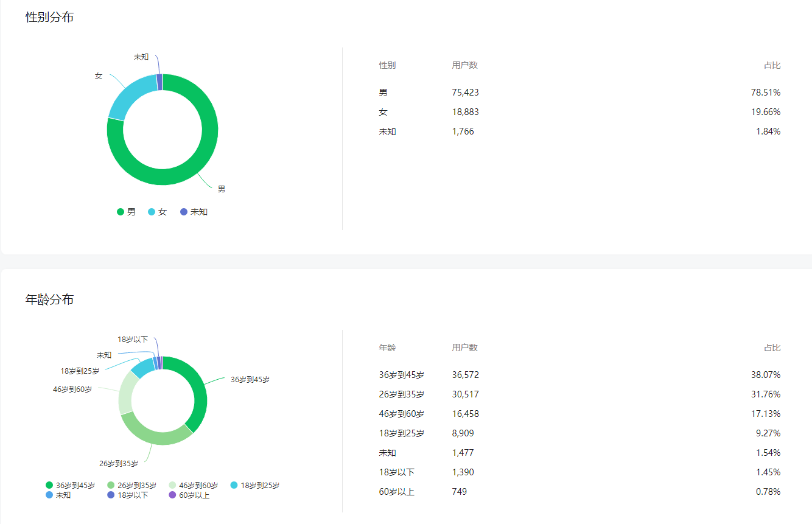
Task: Select the user count 30,517
Action: (466, 394)
